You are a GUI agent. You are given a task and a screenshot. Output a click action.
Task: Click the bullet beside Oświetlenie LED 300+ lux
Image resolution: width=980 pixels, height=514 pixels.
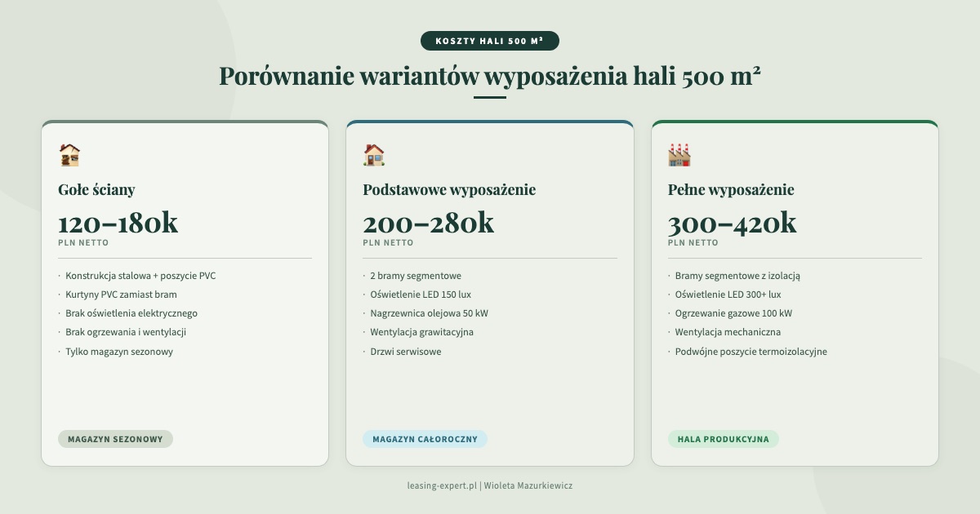pos(668,295)
